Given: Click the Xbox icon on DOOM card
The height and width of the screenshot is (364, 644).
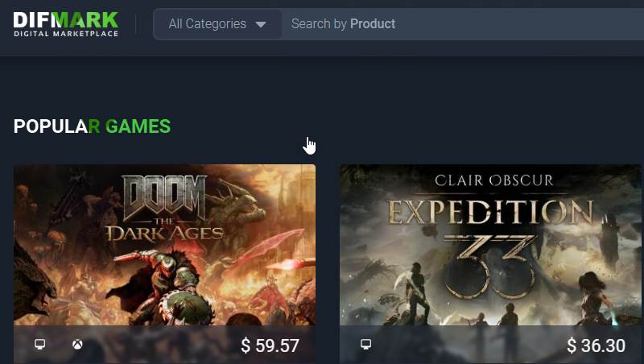Looking at the screenshot, I should click(x=77, y=345).
